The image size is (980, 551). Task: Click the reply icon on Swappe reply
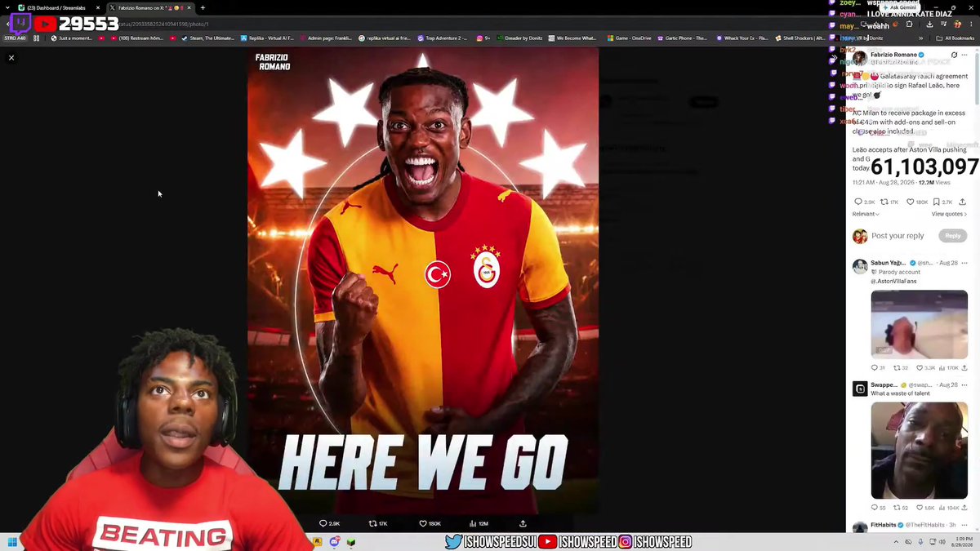875,508
